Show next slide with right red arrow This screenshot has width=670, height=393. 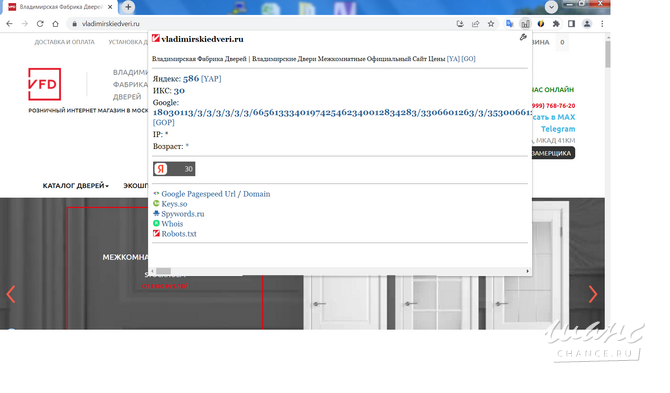coord(593,294)
